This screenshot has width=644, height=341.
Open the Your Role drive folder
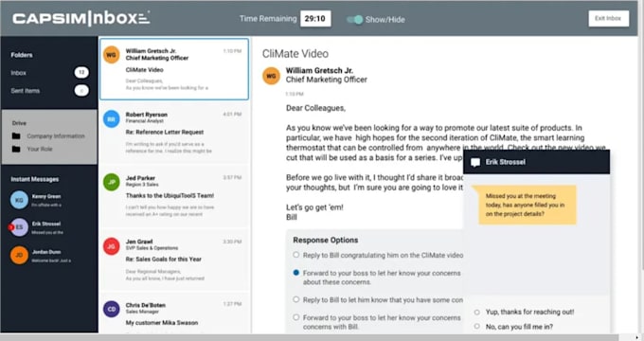coord(40,149)
